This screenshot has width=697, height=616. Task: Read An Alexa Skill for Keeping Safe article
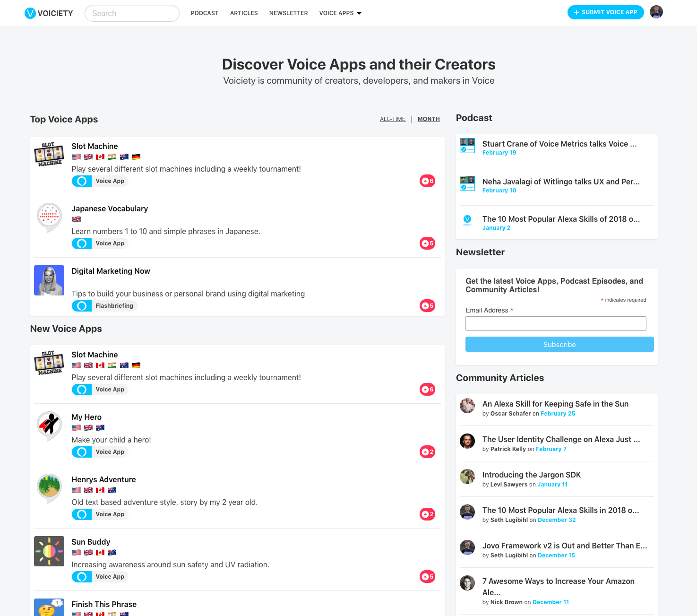[555, 404]
